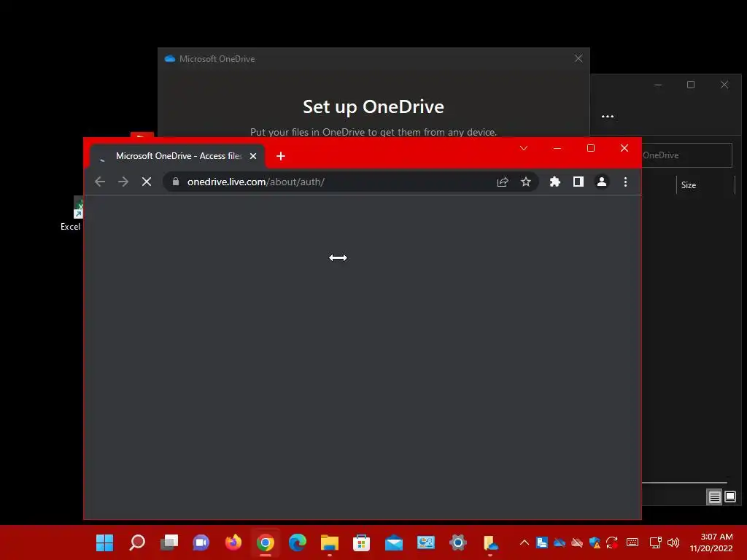The height and width of the screenshot is (560, 747).
Task: Open the Chat app on the taskbar
Action: (x=201, y=542)
